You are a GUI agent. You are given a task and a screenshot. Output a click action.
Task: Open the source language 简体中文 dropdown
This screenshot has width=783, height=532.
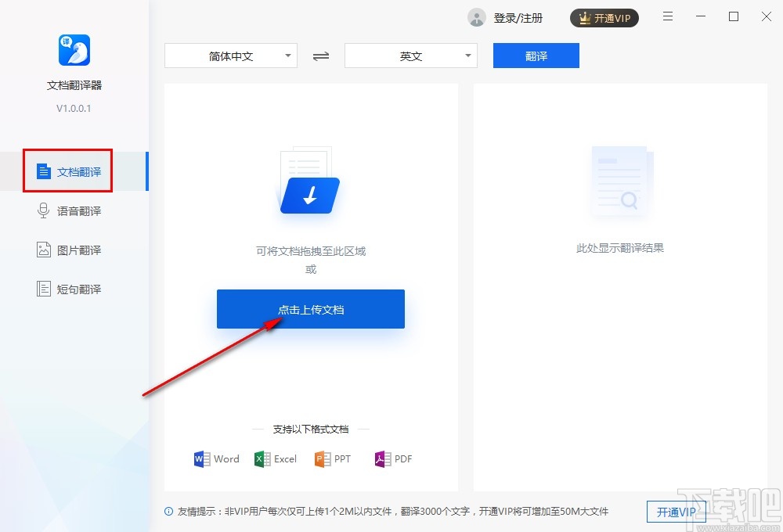pyautogui.click(x=231, y=56)
